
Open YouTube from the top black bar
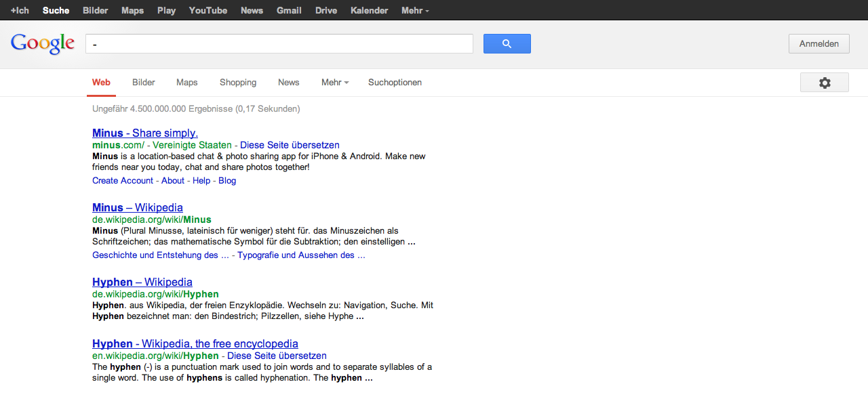point(208,10)
